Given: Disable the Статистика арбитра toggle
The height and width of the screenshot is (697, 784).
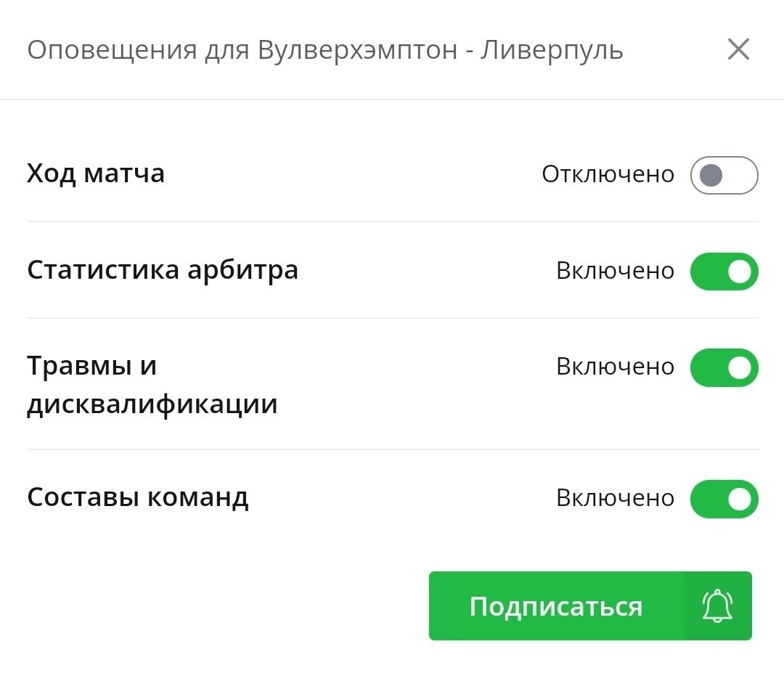Looking at the screenshot, I should 724,272.
